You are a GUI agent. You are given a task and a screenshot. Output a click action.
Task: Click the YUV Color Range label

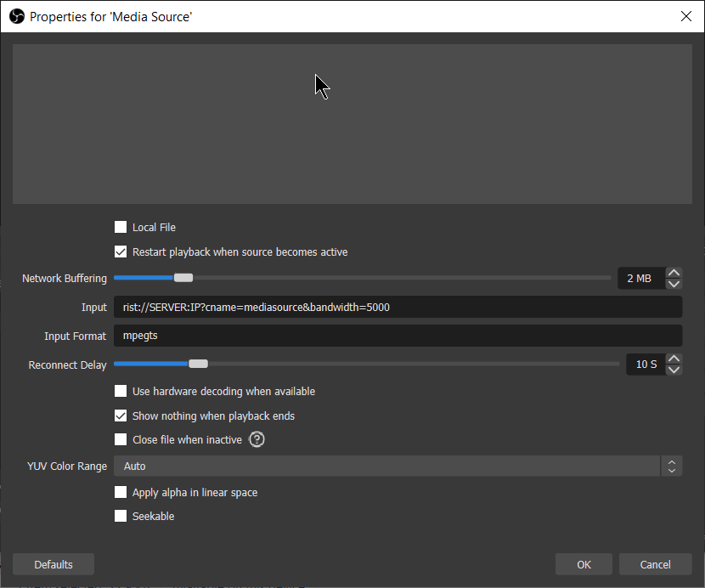[x=67, y=466]
